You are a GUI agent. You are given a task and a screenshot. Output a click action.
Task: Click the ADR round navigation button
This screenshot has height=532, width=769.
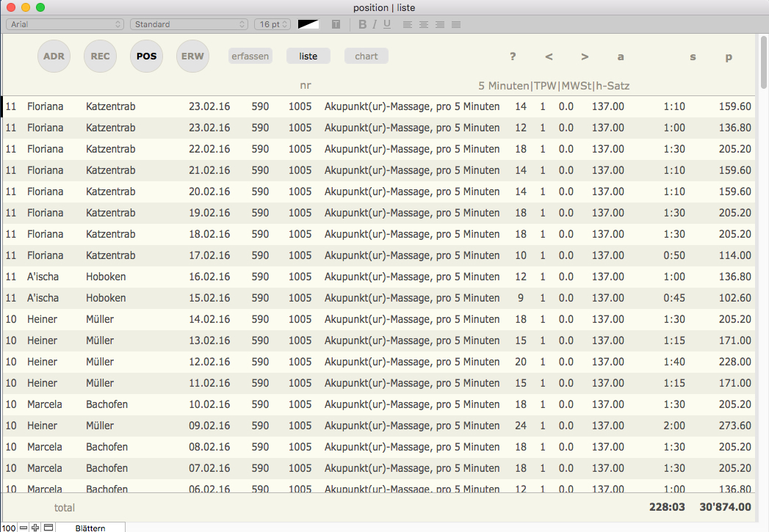(54, 57)
